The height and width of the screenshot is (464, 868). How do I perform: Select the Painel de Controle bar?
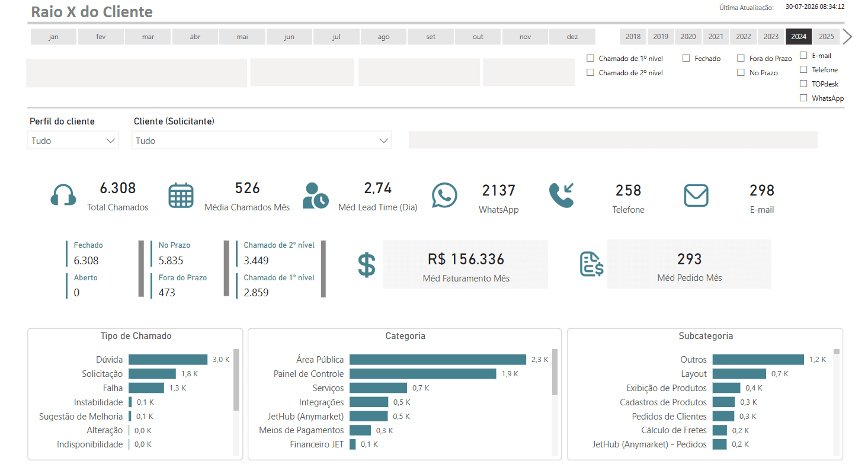pos(422,374)
